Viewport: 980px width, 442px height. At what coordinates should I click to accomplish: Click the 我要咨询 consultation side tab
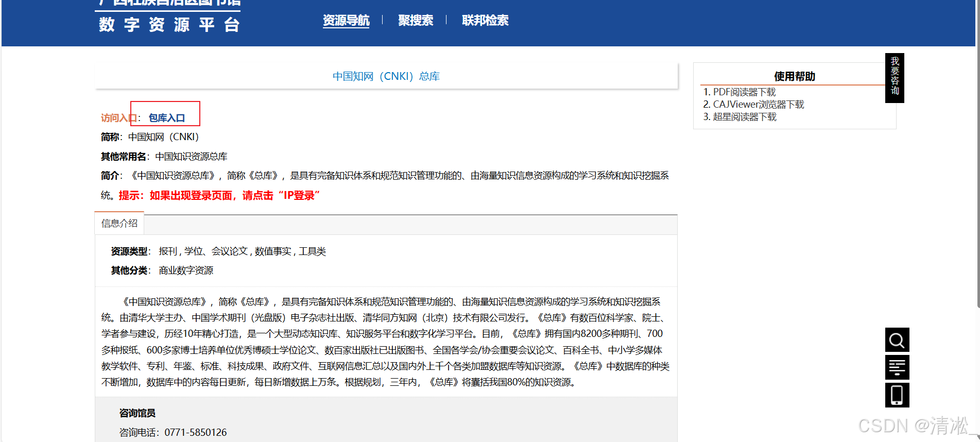895,77
